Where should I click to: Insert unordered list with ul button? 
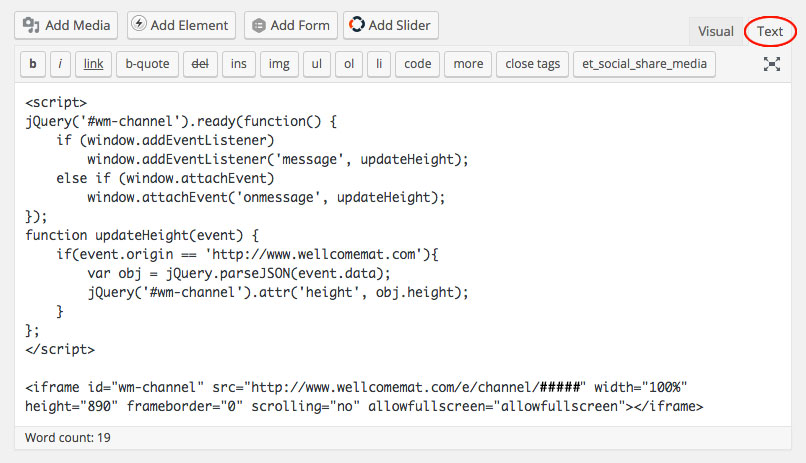316,64
